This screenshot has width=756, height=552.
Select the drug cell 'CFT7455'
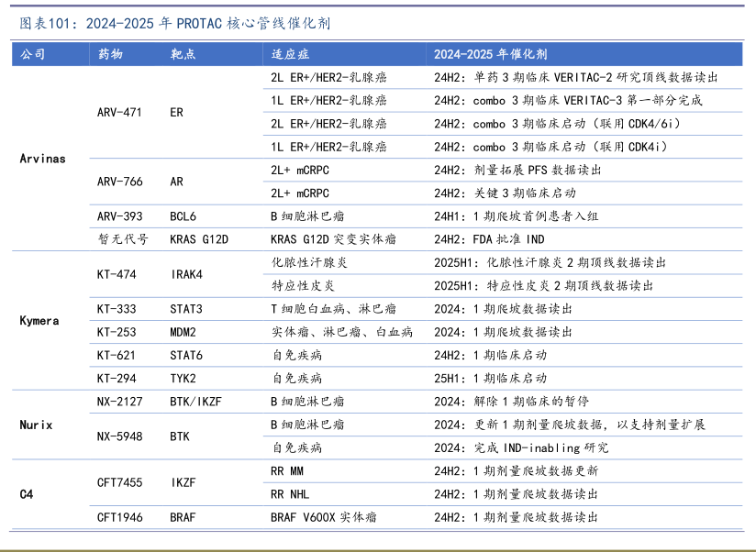point(119,482)
